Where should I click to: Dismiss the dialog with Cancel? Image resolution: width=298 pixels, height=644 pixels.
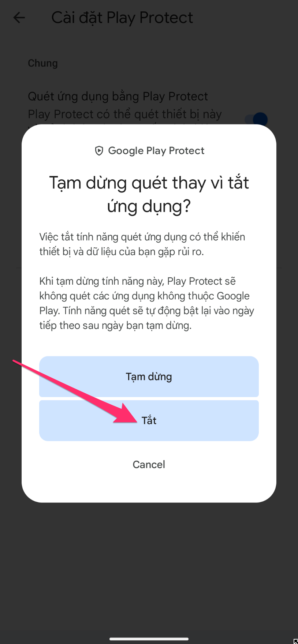pos(149,464)
